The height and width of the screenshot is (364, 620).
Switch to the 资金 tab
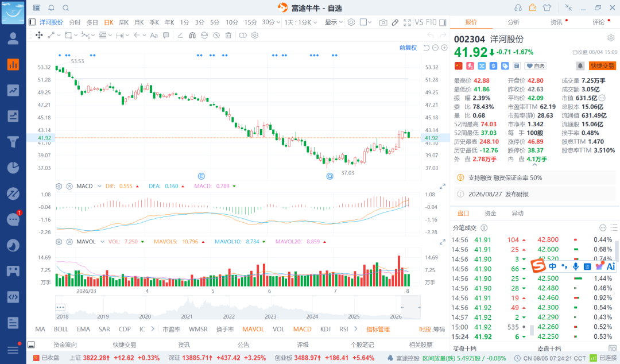(490, 213)
